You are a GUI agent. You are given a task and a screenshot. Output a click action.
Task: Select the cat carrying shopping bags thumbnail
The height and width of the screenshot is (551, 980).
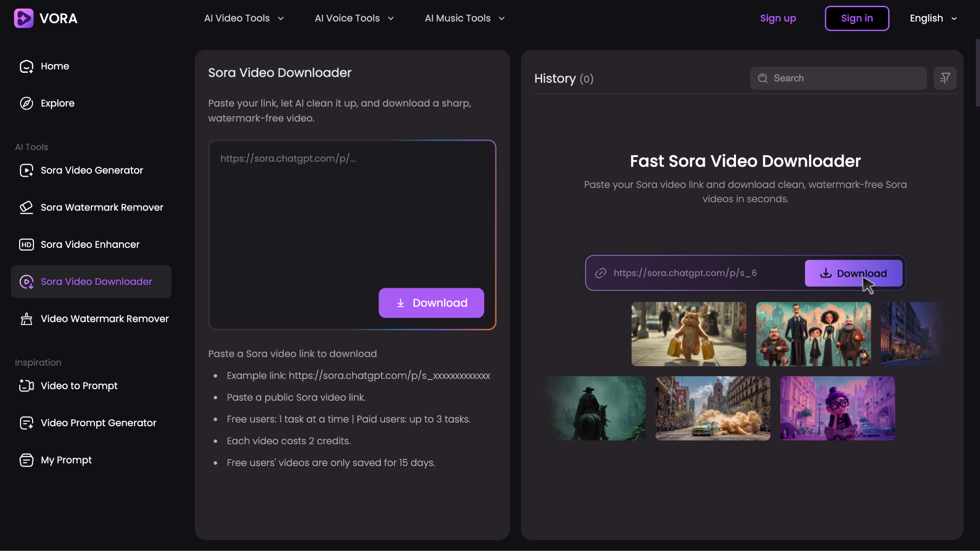pos(688,334)
